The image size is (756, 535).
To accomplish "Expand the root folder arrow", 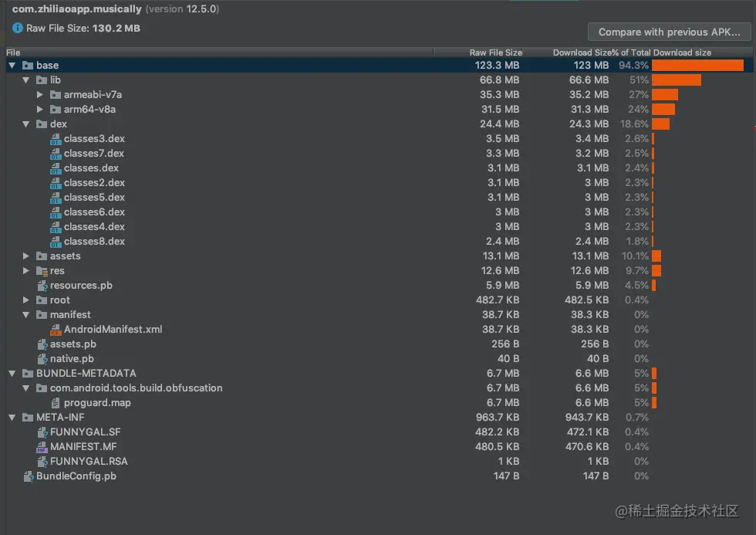I will 26,300.
